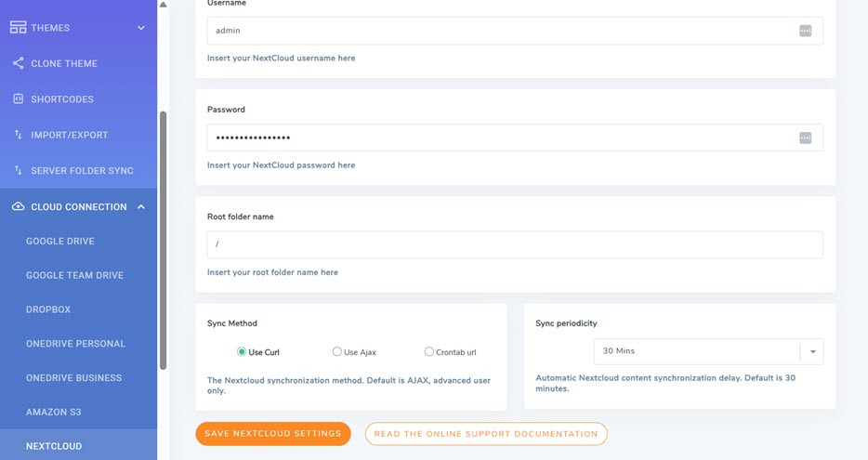Click the Themes layout icon in sidebar

pos(18,28)
